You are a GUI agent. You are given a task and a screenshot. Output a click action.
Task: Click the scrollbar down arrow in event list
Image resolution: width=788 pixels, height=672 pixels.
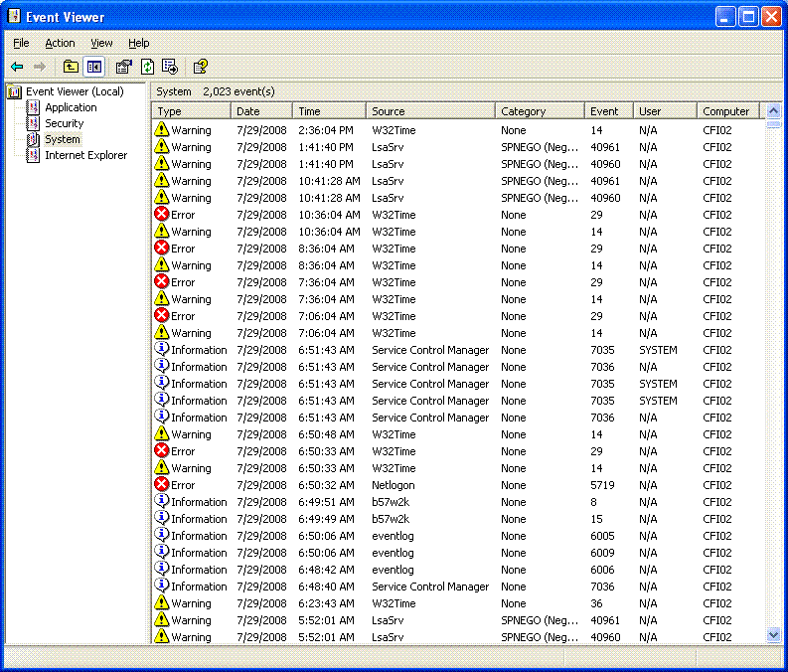pos(774,634)
